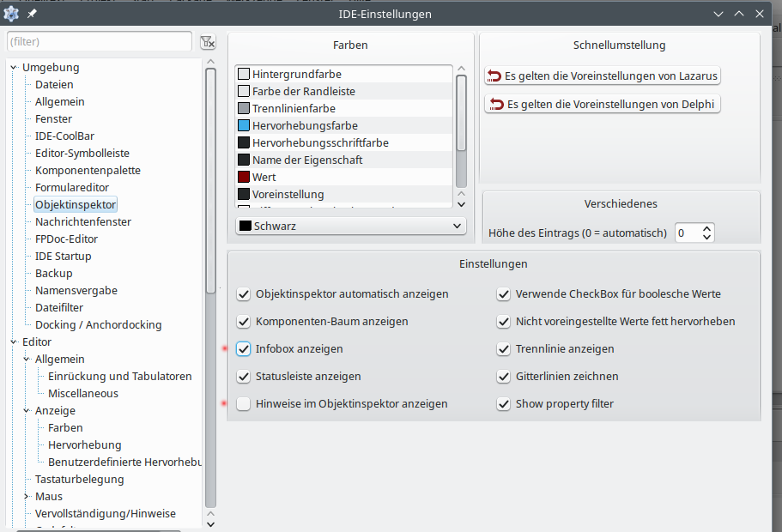Viewport: 782px width, 532px height.
Task: Apply the Lazarus default settings
Action: [603, 76]
